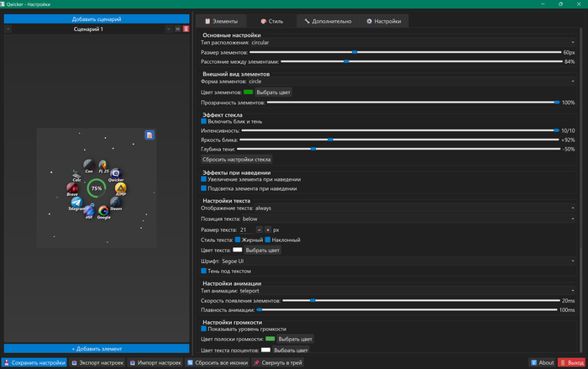Select the Google icon in circular menu
The image size is (588, 369).
pos(103,211)
